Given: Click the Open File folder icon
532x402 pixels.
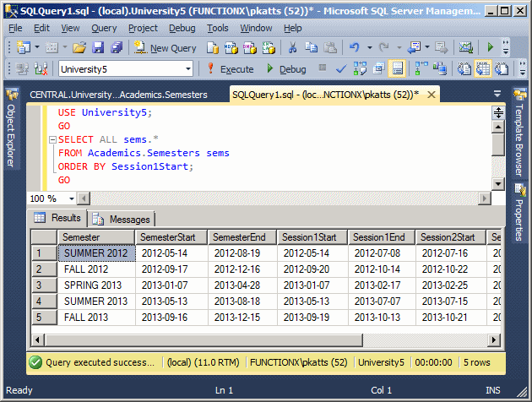Looking at the screenshot, I should pyautogui.click(x=79, y=47).
